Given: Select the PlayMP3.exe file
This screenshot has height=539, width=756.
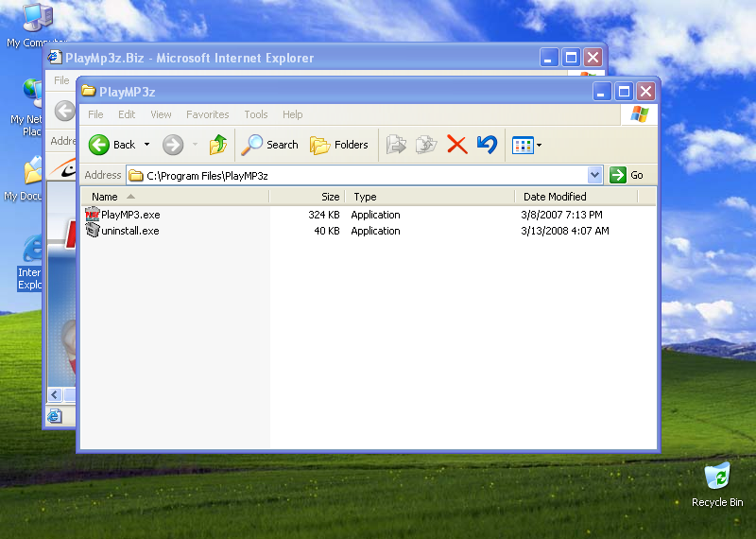Looking at the screenshot, I should pos(130,215).
